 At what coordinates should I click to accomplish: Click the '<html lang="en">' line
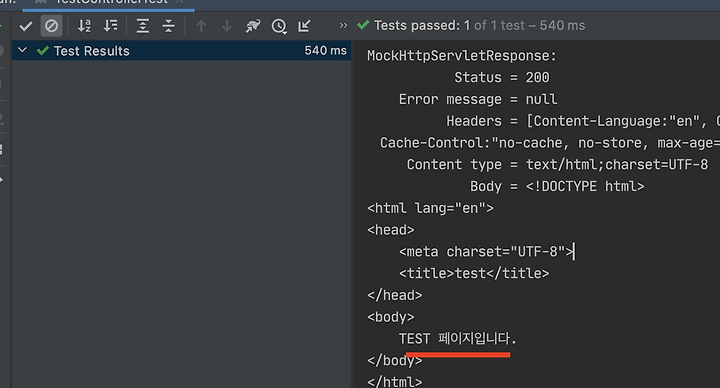coord(430,208)
